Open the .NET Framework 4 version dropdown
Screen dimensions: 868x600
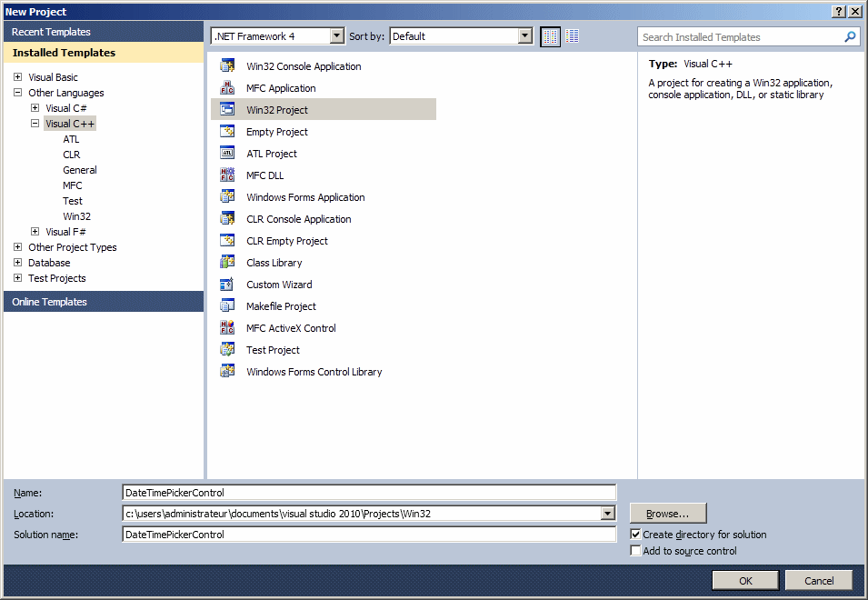tap(336, 36)
